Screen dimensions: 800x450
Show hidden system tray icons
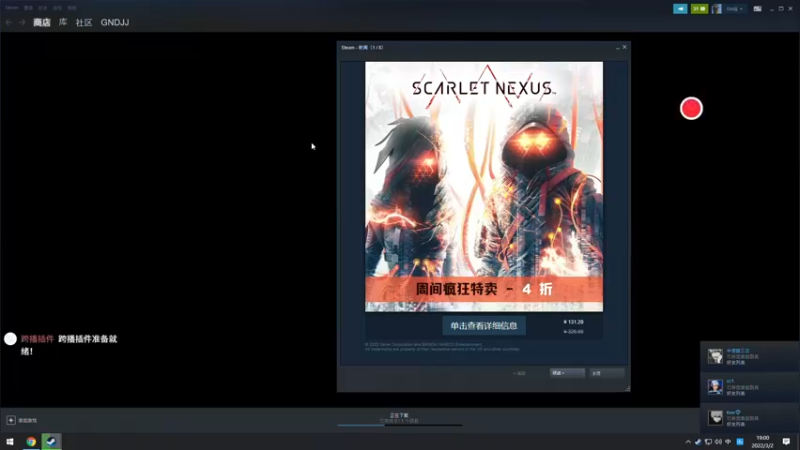688,442
